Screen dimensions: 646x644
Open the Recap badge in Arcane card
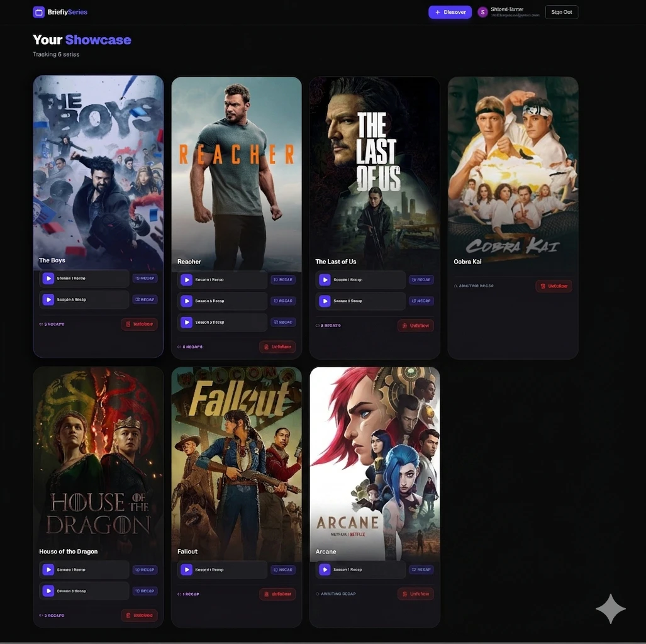[x=421, y=569]
